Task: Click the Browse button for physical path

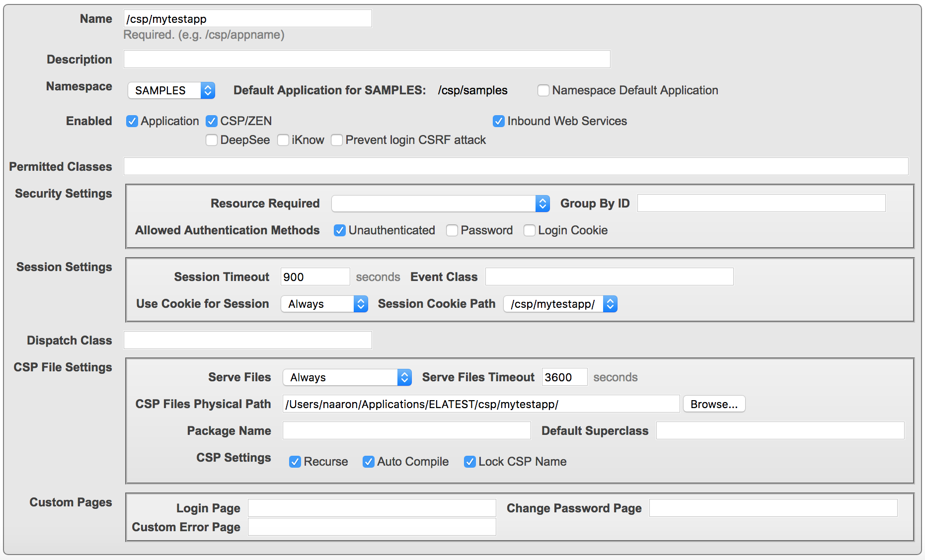Action: [x=713, y=404]
